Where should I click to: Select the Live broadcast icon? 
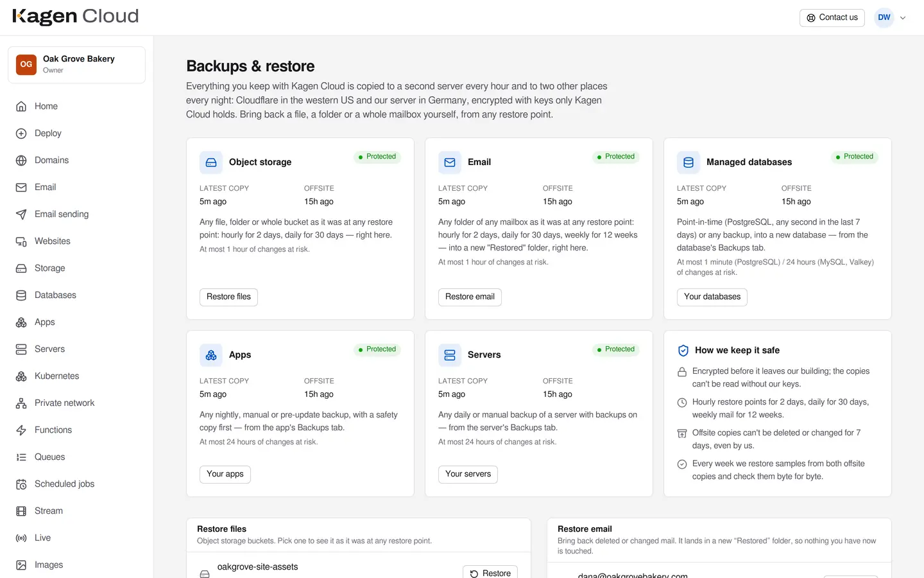point(21,538)
